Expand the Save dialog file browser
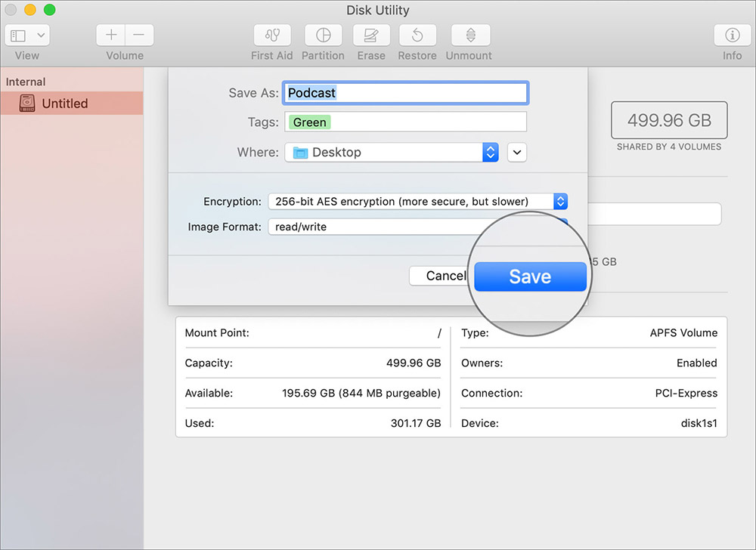The height and width of the screenshot is (550, 756). [x=517, y=152]
